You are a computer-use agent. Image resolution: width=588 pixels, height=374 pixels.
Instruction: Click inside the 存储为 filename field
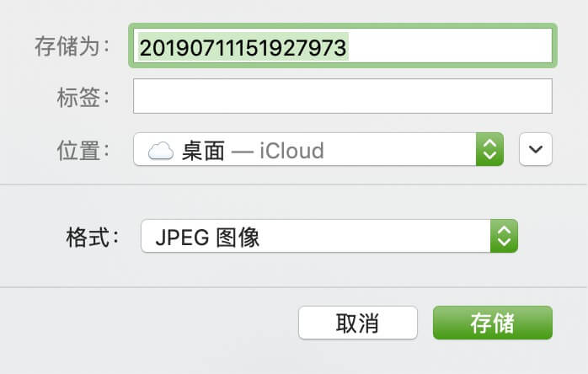click(343, 45)
